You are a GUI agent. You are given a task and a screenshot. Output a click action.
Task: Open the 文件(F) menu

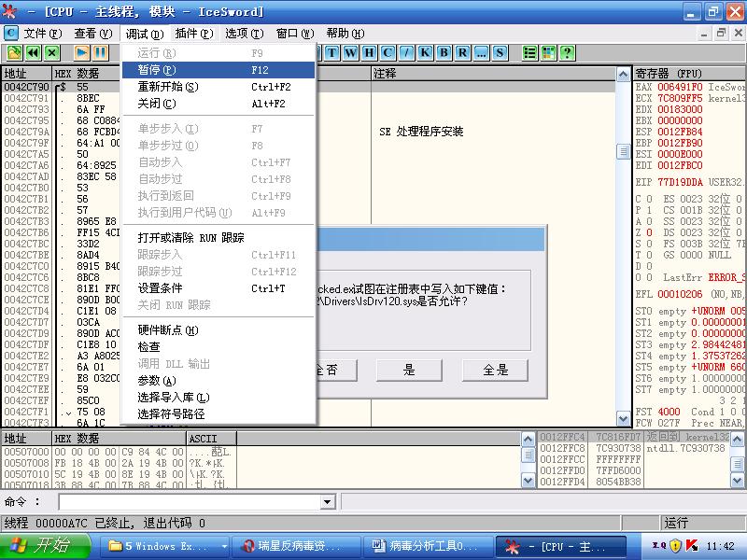click(42, 34)
